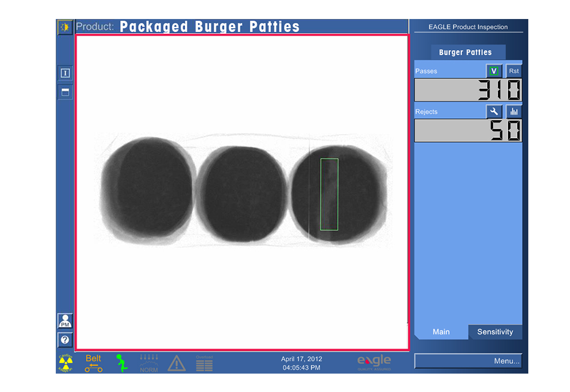Image resolution: width=570 pixels, height=392 pixels.
Task: Select the green running person status icon
Action: pyautogui.click(x=121, y=362)
